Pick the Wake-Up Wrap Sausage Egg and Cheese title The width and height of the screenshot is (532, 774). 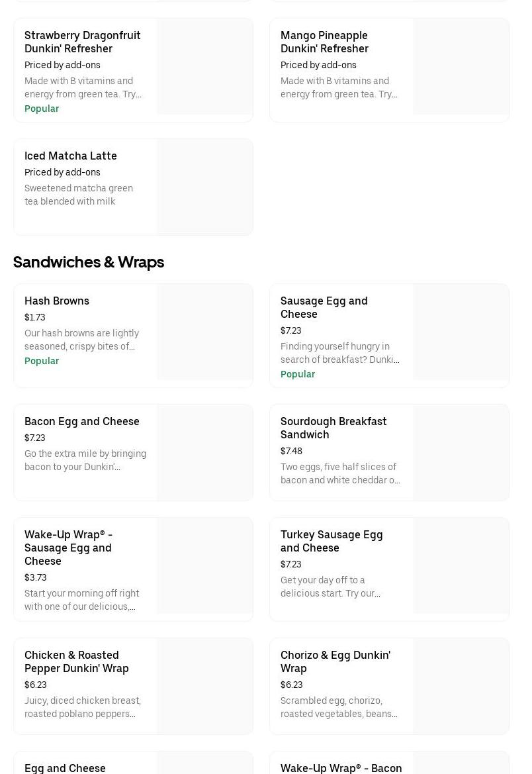tap(68, 548)
